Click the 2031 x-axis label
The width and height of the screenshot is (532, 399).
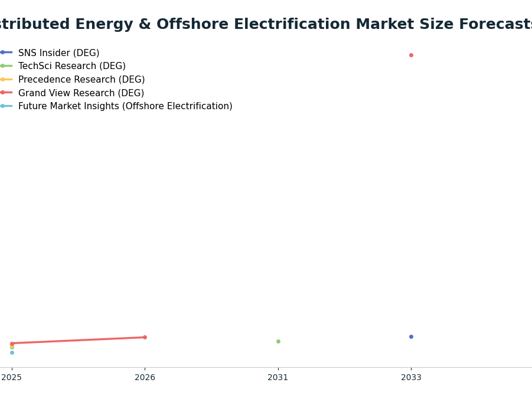click(x=278, y=377)
